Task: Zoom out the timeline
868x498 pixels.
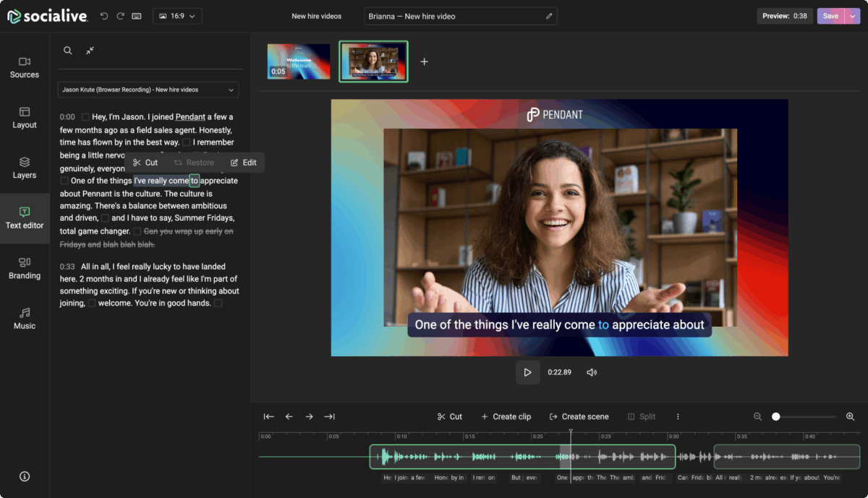Action: [758, 416]
